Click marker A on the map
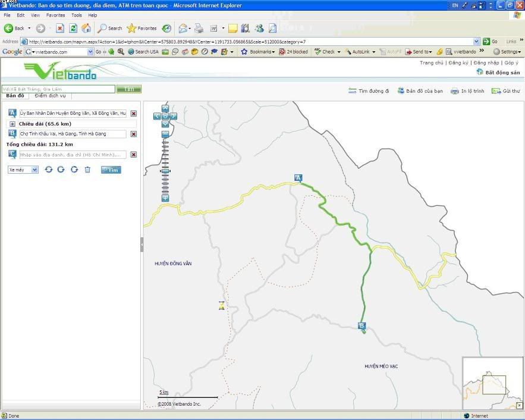 click(x=298, y=178)
